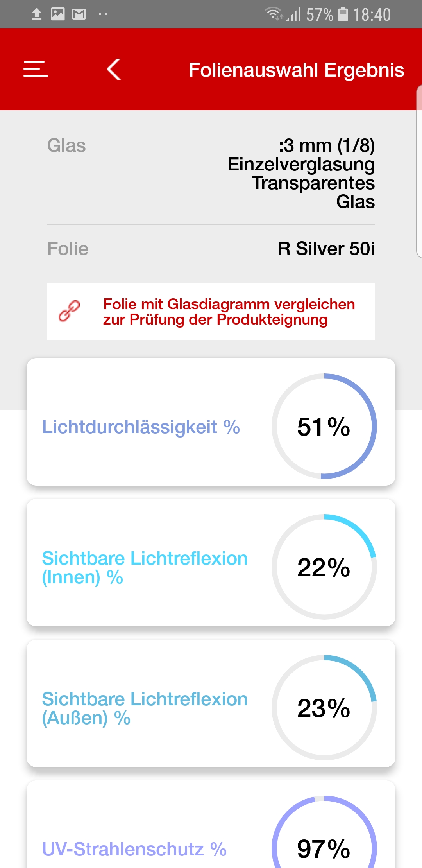
Task: Go back using the back arrow
Action: coord(114,69)
